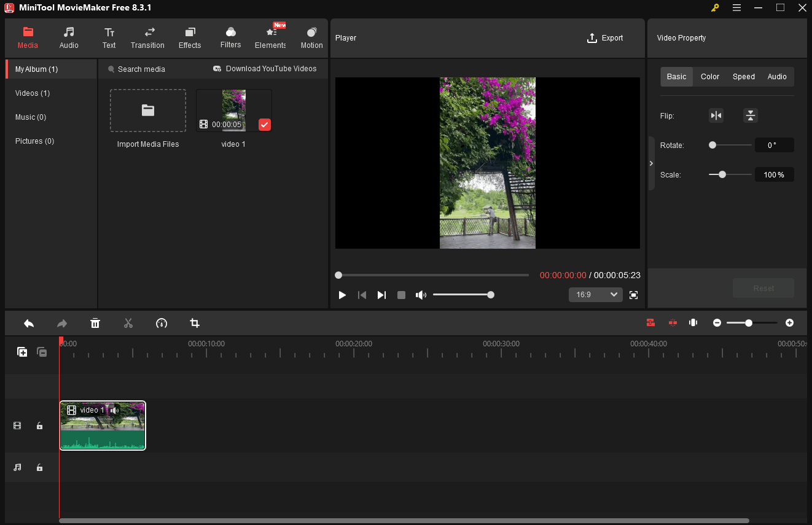Lock the music track
The image size is (812, 525).
(x=39, y=467)
